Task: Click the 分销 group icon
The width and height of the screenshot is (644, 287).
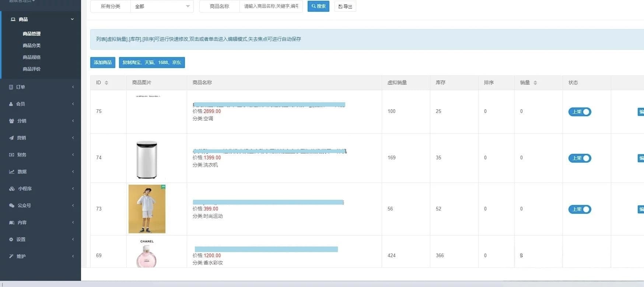Action: point(11,121)
